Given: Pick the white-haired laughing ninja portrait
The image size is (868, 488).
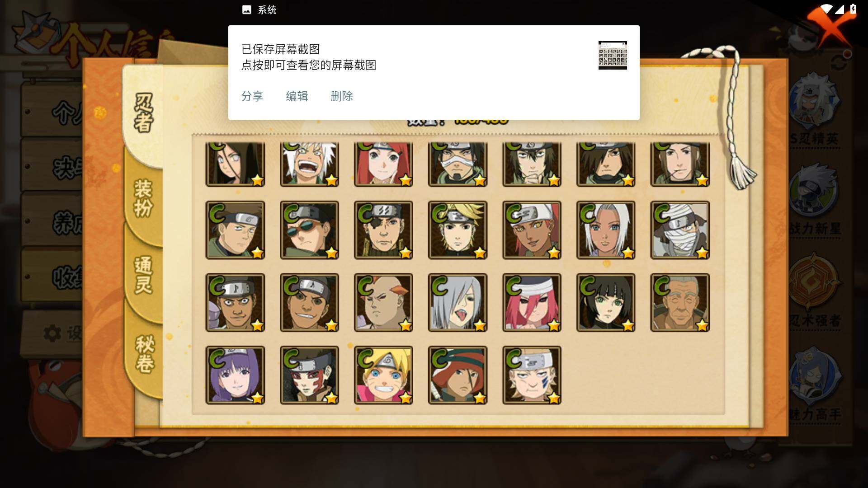Looking at the screenshot, I should pos(309,164).
